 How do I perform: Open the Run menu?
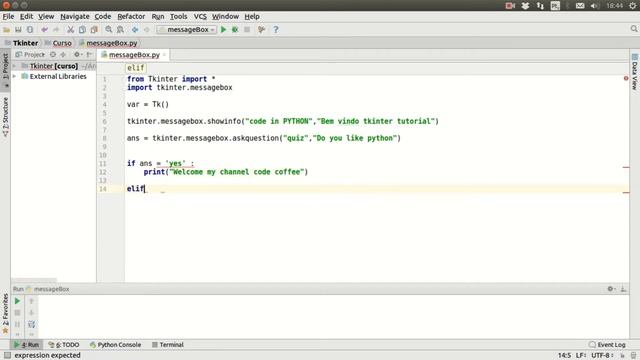[x=158, y=16]
